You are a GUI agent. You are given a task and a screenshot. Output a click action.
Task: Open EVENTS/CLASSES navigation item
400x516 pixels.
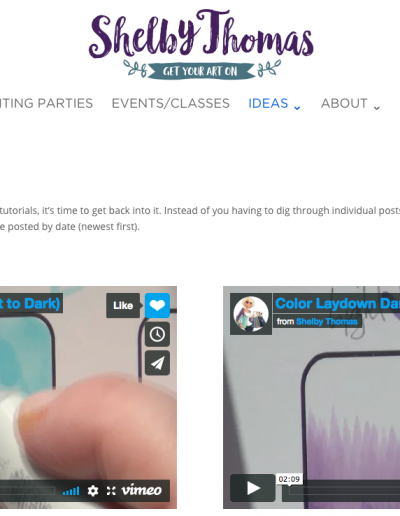tap(171, 103)
